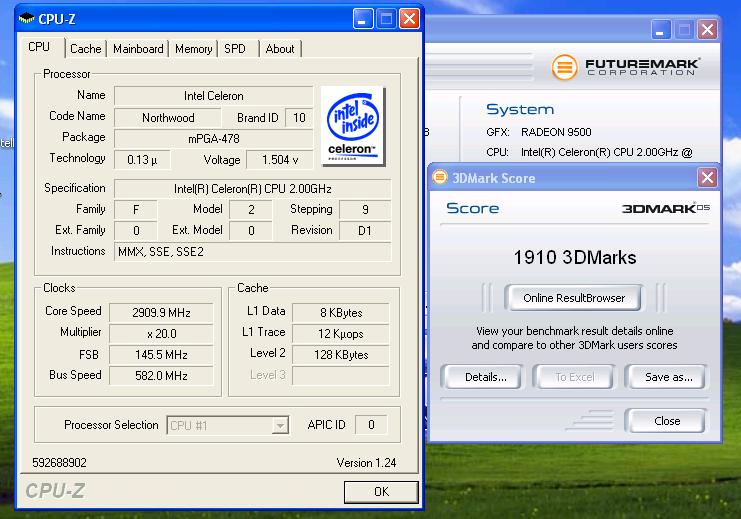Image resolution: width=741 pixels, height=519 pixels.
Task: Click the APIC ID value 0
Action: [x=371, y=425]
